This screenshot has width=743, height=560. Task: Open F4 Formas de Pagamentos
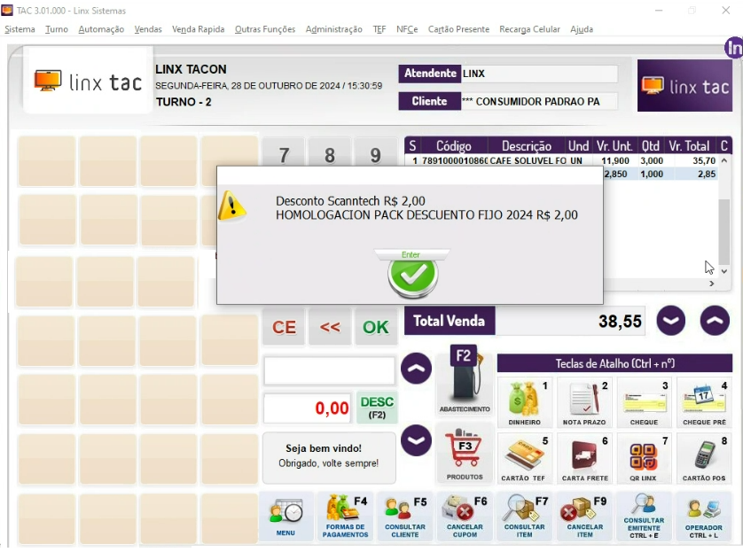pos(346,517)
